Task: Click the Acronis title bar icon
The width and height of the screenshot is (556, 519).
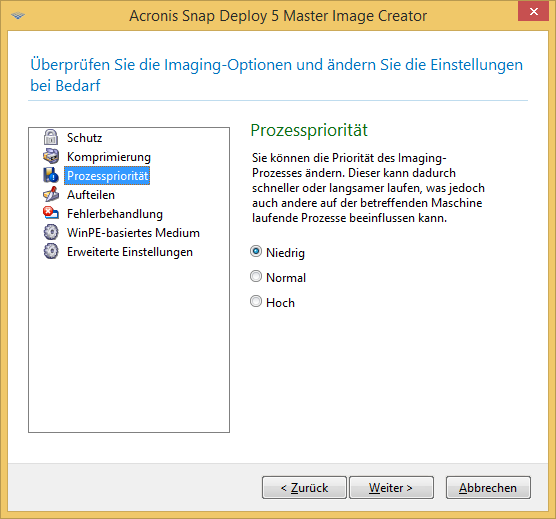Action: 18,15
